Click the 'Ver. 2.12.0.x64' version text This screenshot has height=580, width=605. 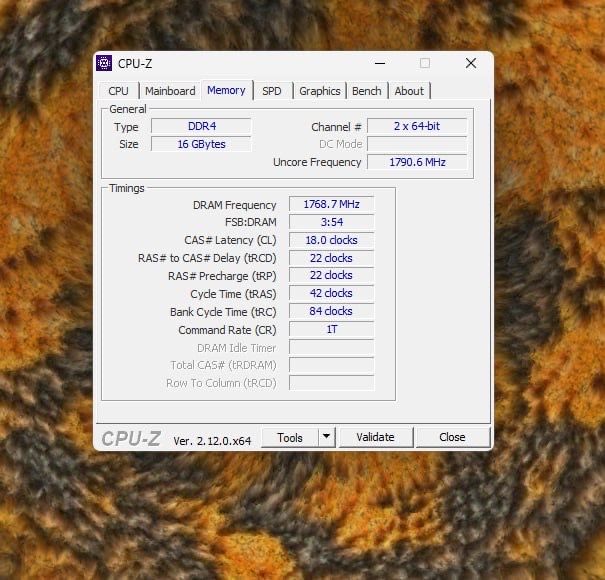(x=212, y=441)
